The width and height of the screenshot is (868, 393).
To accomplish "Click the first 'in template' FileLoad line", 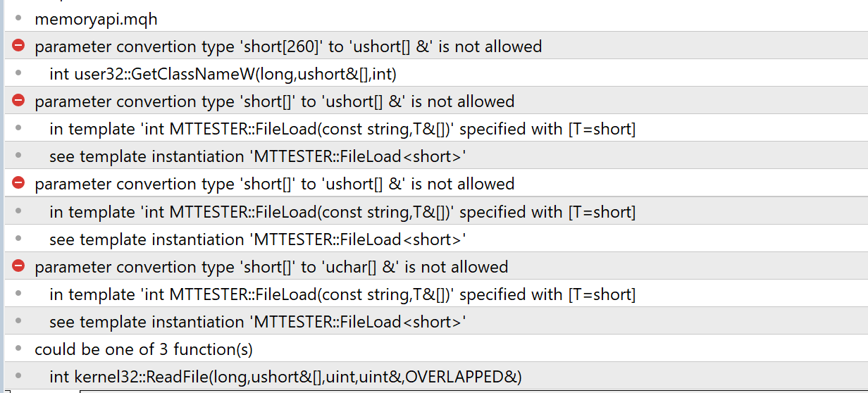I will pyautogui.click(x=342, y=129).
